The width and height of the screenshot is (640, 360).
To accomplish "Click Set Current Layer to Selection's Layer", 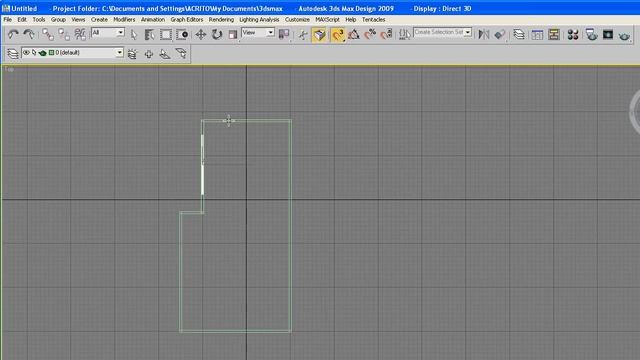I will pyautogui.click(x=181, y=53).
